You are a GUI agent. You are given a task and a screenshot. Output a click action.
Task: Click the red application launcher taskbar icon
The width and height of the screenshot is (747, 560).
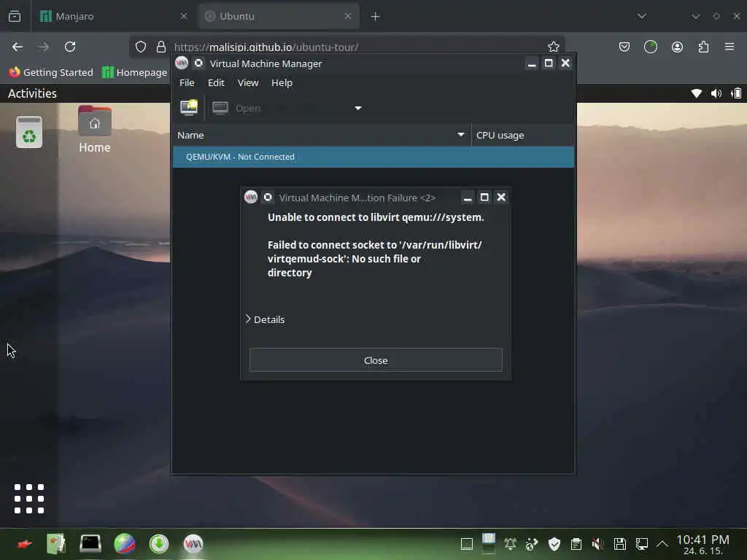24,544
